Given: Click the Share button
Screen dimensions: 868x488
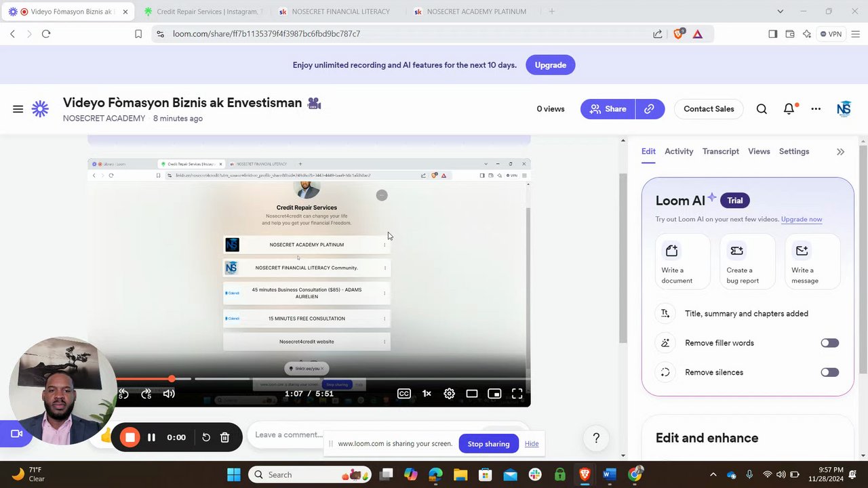Looking at the screenshot, I should coord(608,109).
